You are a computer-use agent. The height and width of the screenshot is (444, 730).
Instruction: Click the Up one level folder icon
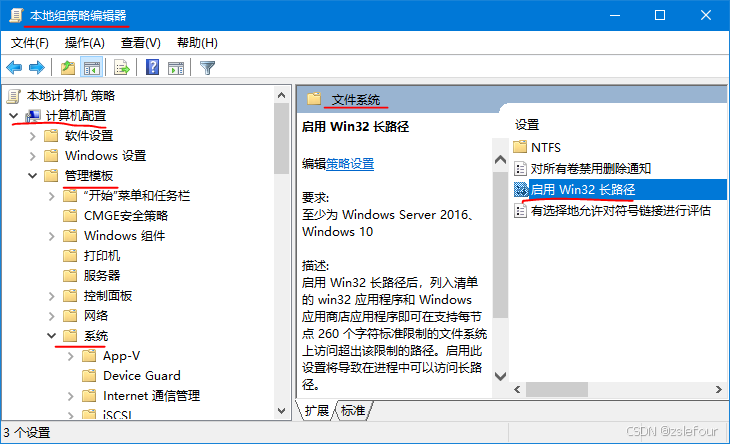(68, 68)
